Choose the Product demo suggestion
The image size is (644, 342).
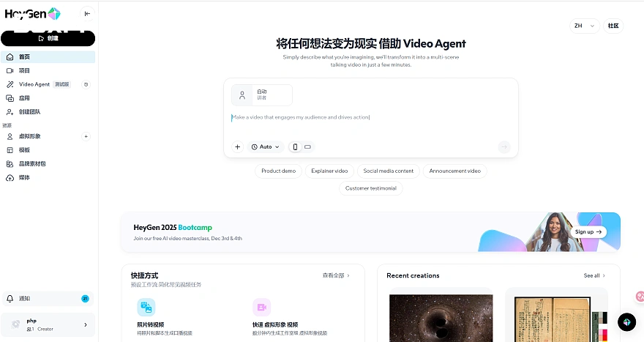[279, 171]
